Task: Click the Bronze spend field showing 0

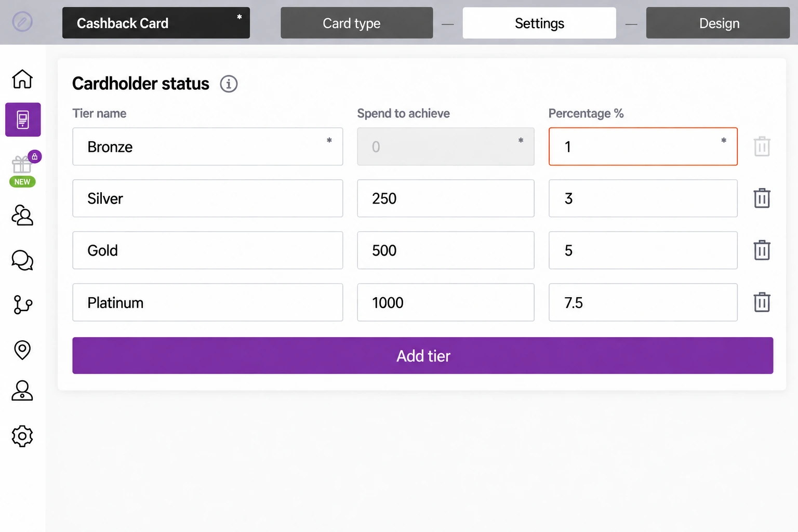Action: click(446, 147)
